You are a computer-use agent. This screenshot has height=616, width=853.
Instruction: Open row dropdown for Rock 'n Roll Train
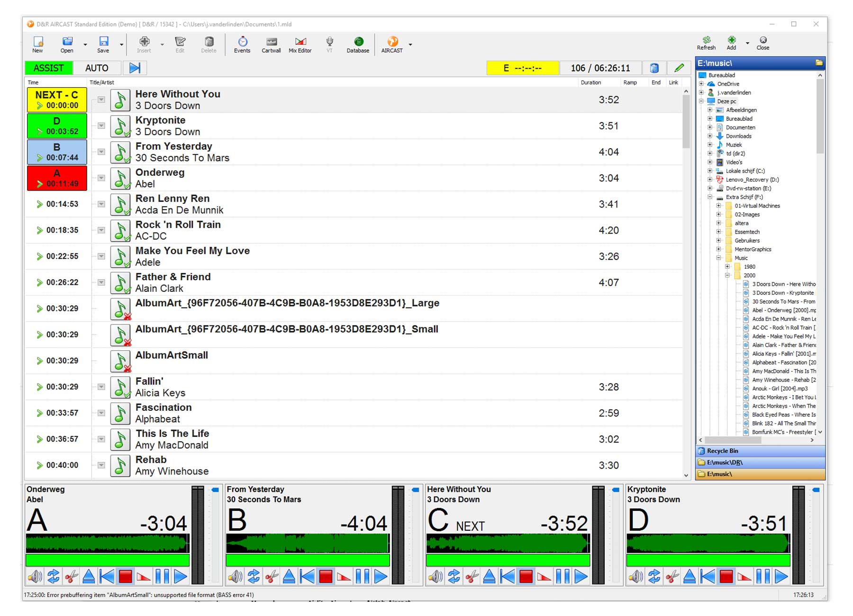coord(101,230)
